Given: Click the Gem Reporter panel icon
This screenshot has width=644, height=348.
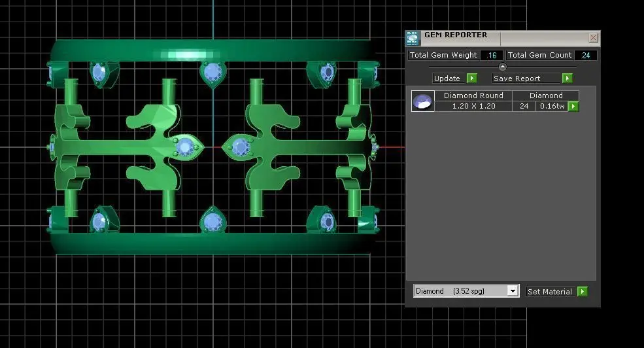Looking at the screenshot, I should coord(413,38).
